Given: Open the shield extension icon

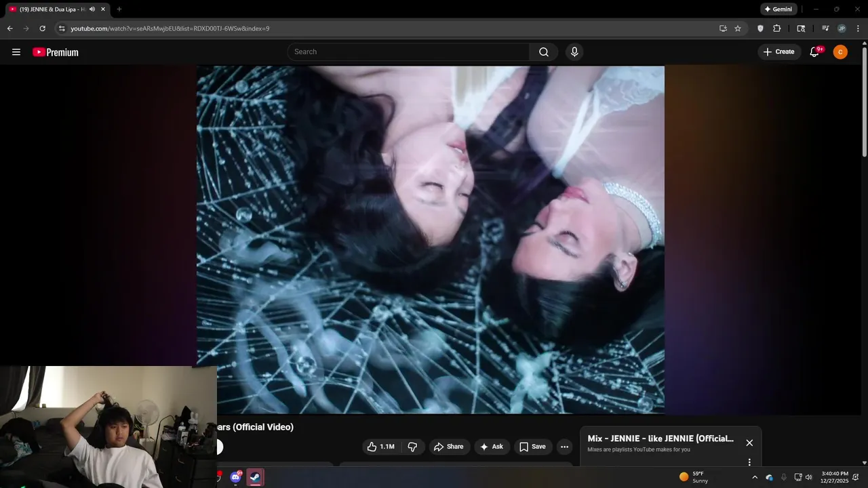Looking at the screenshot, I should pyautogui.click(x=760, y=28).
